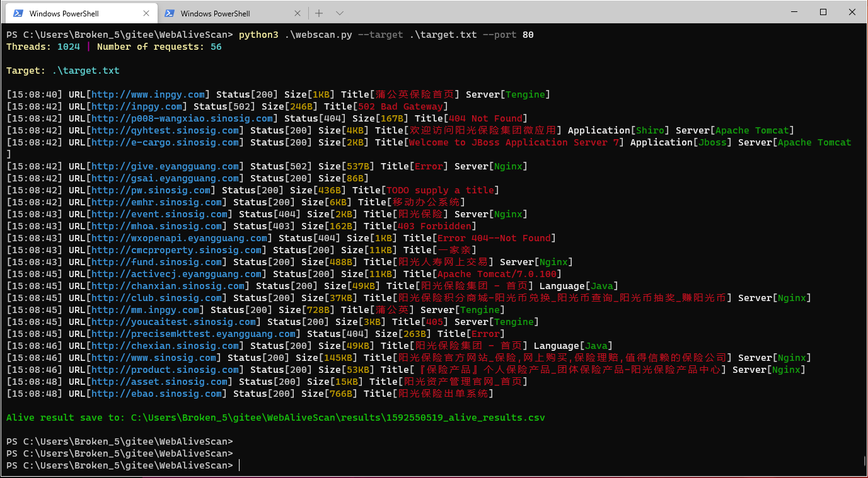Maximize the terminal window

823,12
